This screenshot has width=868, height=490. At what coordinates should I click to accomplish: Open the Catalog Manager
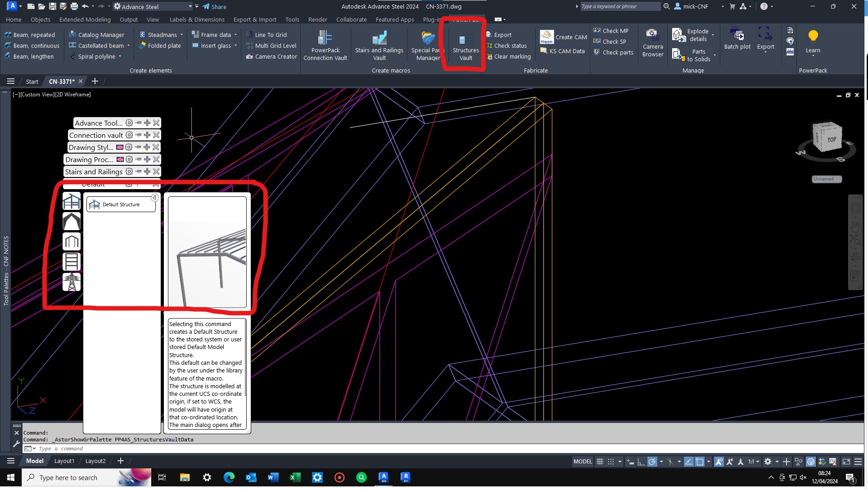coord(97,34)
